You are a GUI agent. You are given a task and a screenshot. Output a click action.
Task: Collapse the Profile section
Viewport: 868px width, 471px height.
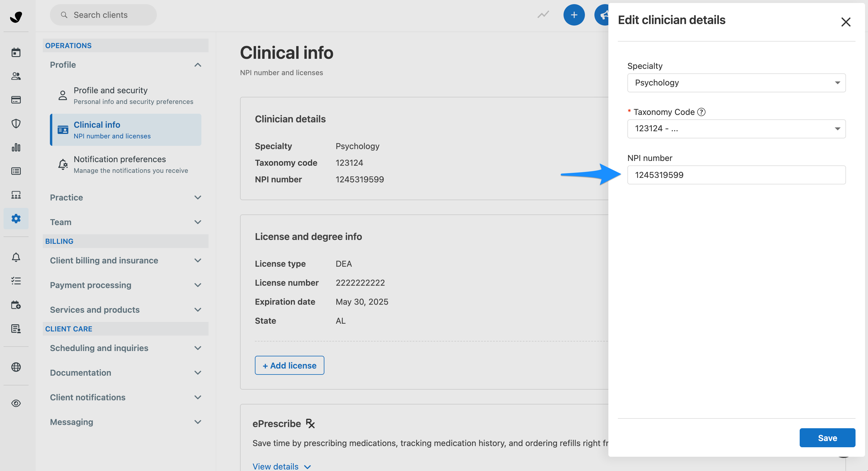(198, 65)
